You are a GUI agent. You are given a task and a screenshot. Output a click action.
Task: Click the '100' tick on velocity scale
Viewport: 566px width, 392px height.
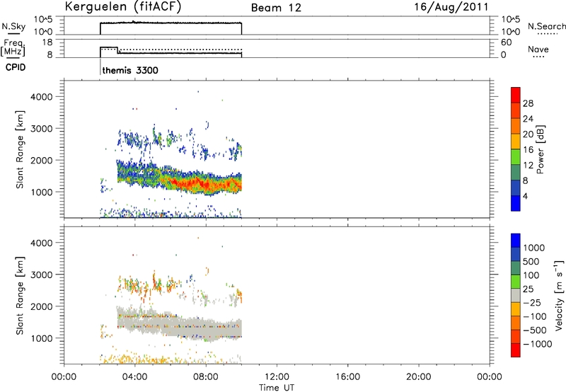(x=531, y=275)
